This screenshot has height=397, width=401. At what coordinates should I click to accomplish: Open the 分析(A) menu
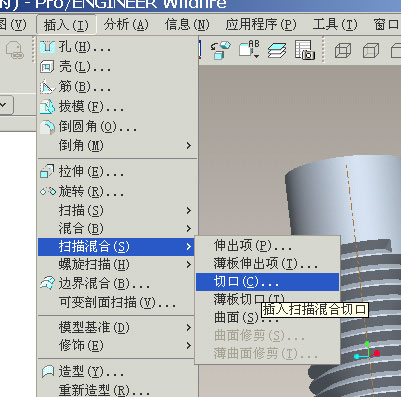click(x=126, y=25)
